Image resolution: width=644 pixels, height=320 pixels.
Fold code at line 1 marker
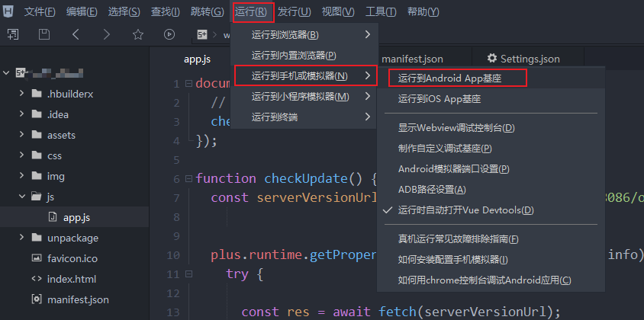pyautogui.click(x=188, y=84)
